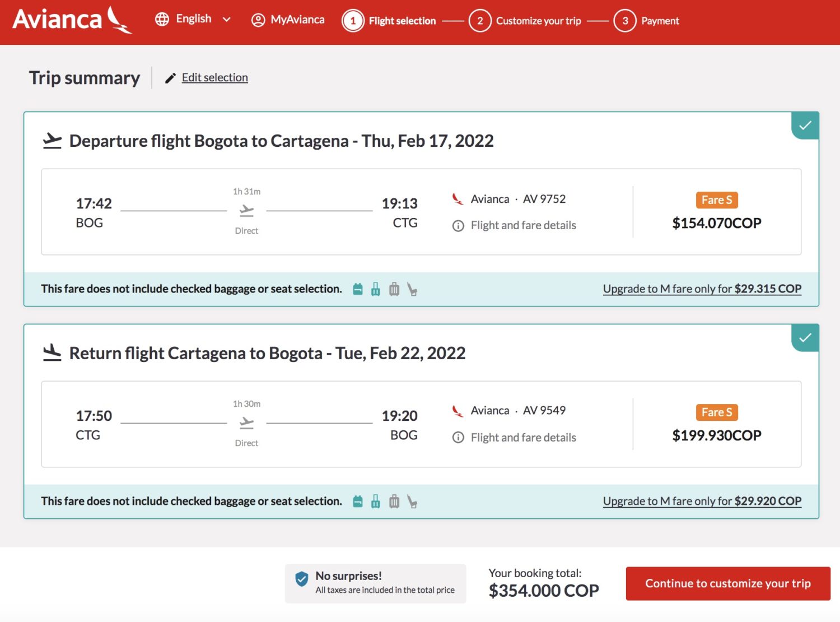This screenshot has height=622, width=840.
Task: Click Avianca bird logo beside AV 9549
Action: pyautogui.click(x=458, y=411)
